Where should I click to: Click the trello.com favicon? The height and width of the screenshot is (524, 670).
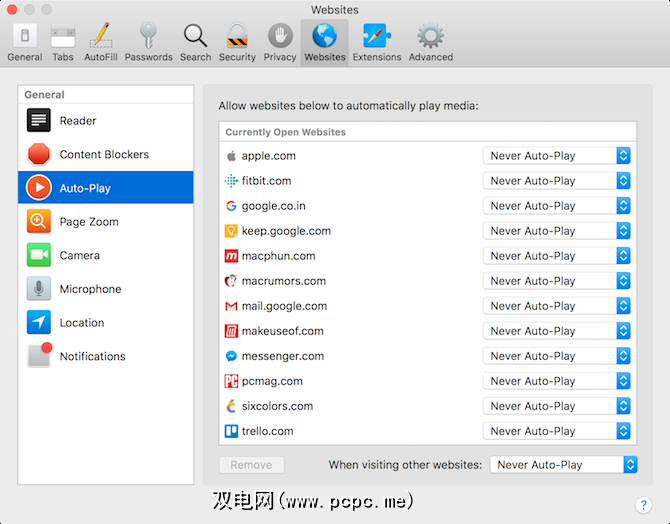coord(231,431)
